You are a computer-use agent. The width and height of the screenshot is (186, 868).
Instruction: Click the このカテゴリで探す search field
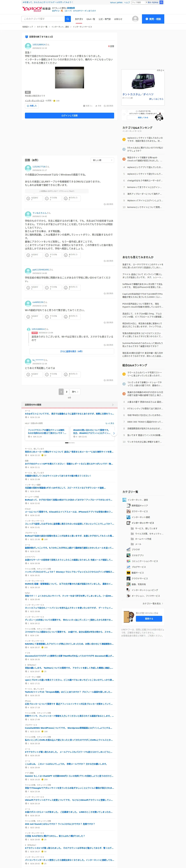[43, 19]
